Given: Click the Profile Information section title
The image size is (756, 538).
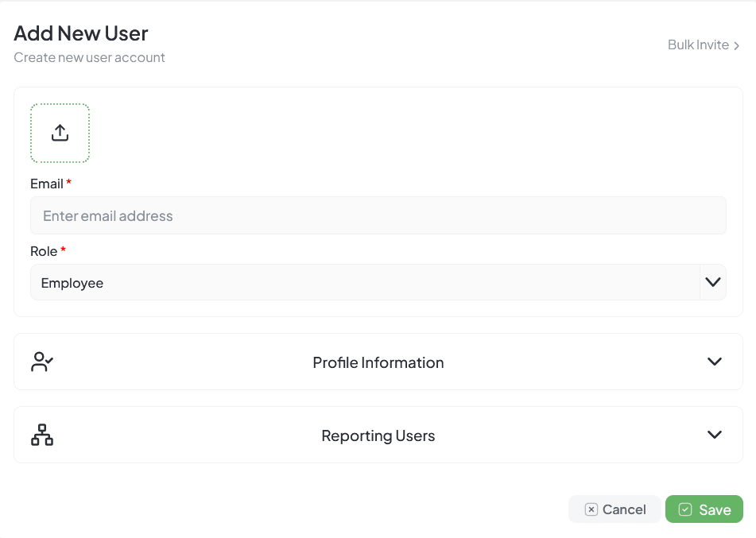Looking at the screenshot, I should 378,362.
